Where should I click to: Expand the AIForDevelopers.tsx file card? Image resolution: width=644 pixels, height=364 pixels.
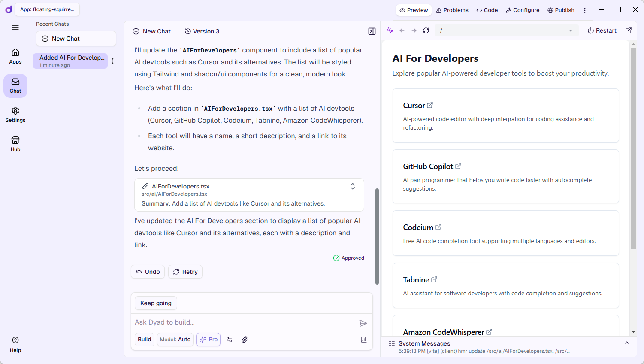[353, 186]
